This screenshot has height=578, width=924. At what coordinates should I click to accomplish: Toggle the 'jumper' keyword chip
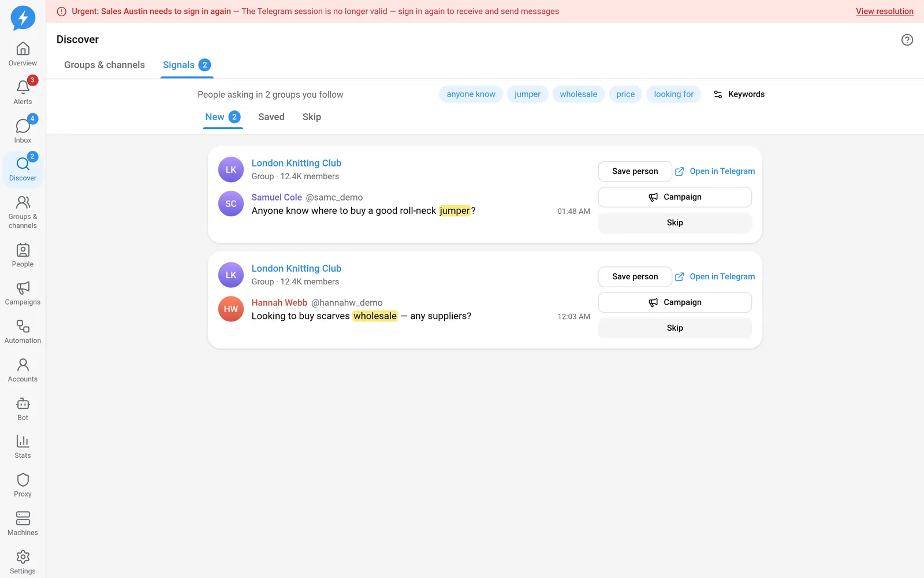[x=527, y=94]
